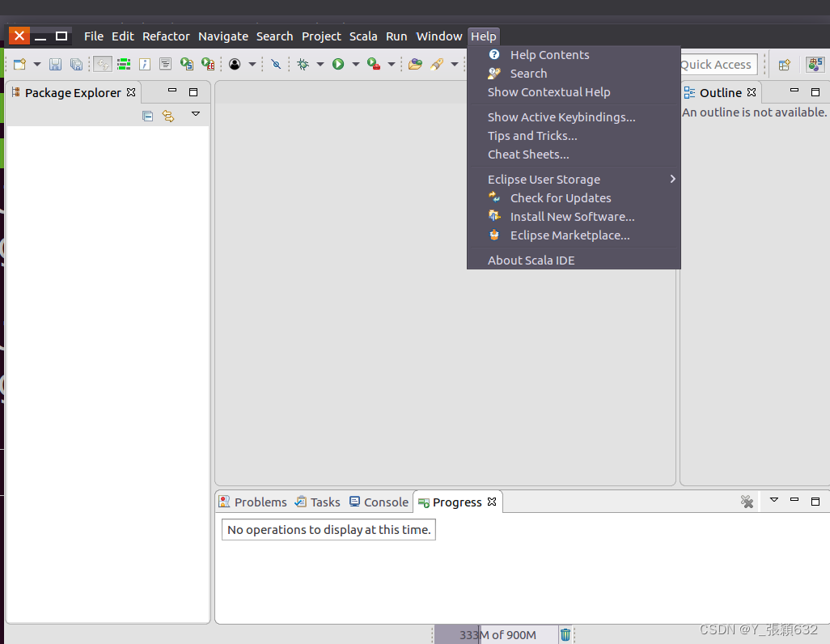Screen dimensions: 830x644
Task: Switch to the Tasks tab
Action: tap(318, 502)
